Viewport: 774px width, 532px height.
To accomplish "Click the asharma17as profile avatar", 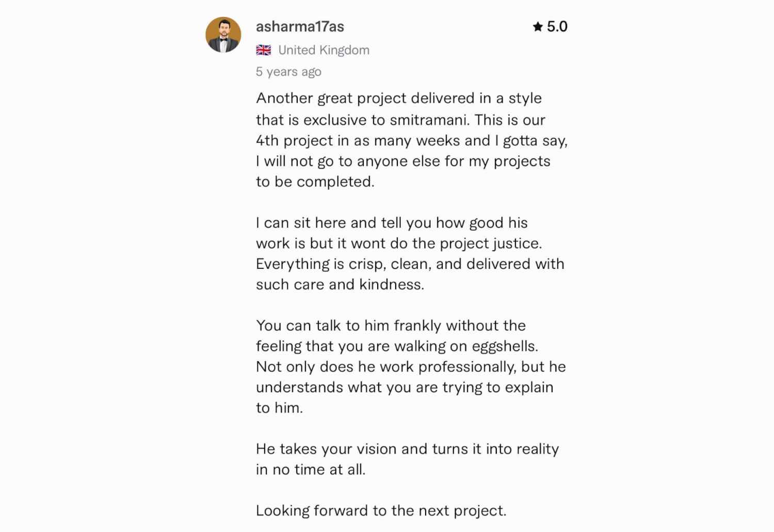I will [x=223, y=35].
